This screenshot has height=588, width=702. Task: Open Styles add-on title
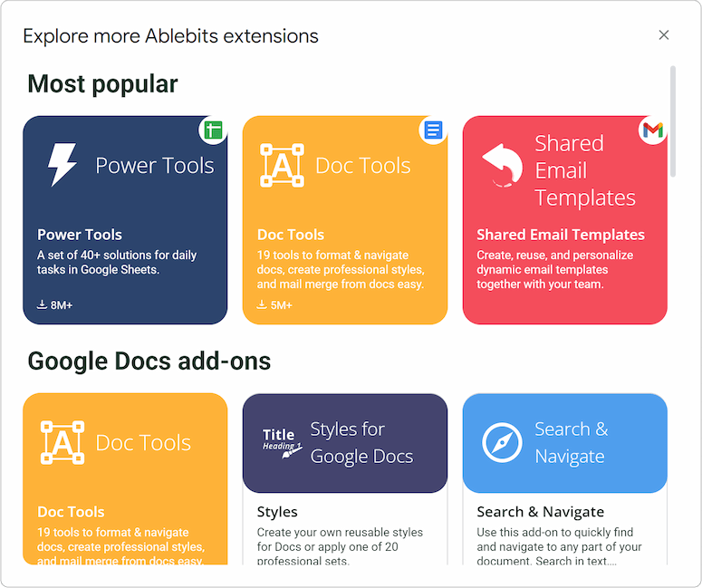tap(277, 511)
